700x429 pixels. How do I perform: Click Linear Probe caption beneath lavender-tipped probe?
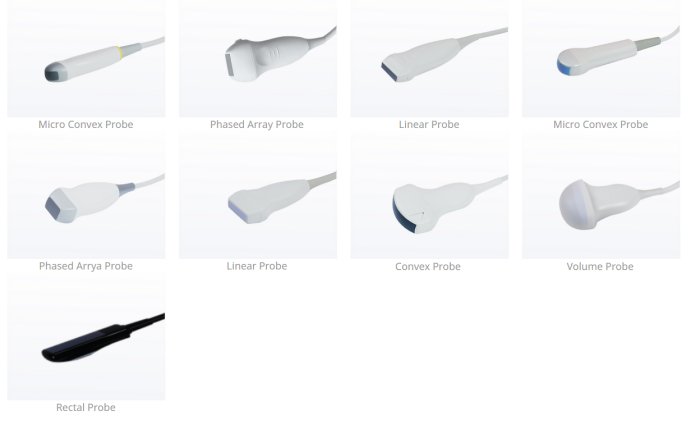[257, 266]
